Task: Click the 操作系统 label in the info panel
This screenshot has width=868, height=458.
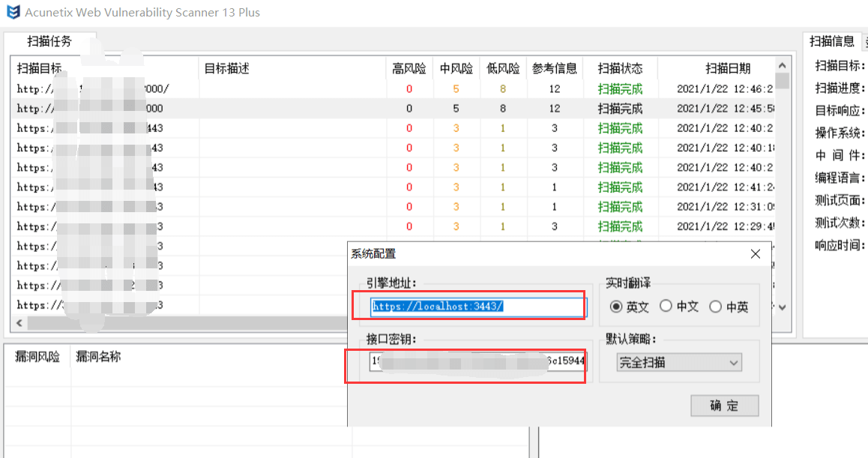Action: (x=840, y=133)
